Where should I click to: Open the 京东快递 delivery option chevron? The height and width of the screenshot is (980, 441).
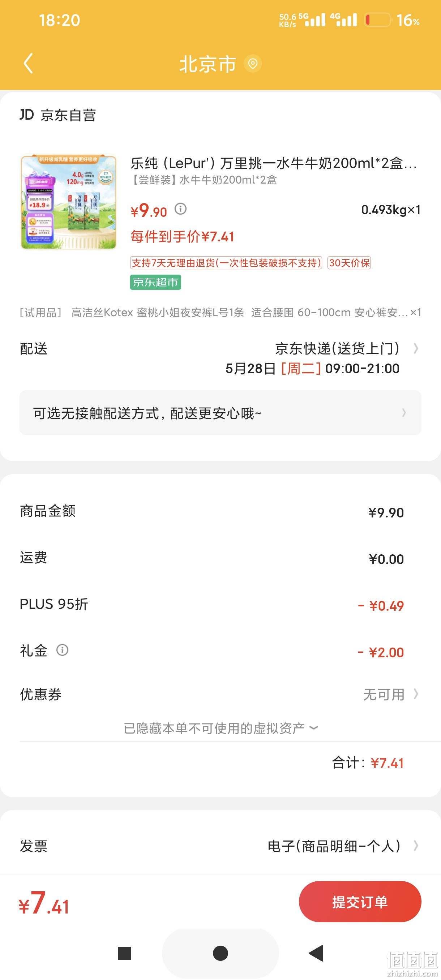coord(416,348)
